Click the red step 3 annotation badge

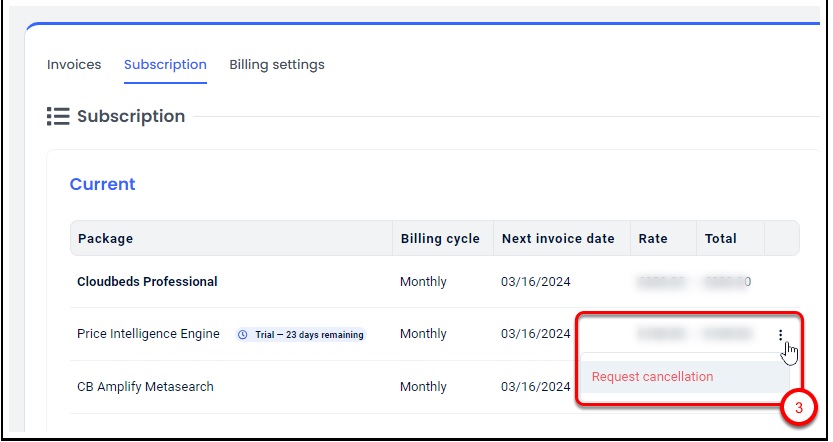(798, 409)
